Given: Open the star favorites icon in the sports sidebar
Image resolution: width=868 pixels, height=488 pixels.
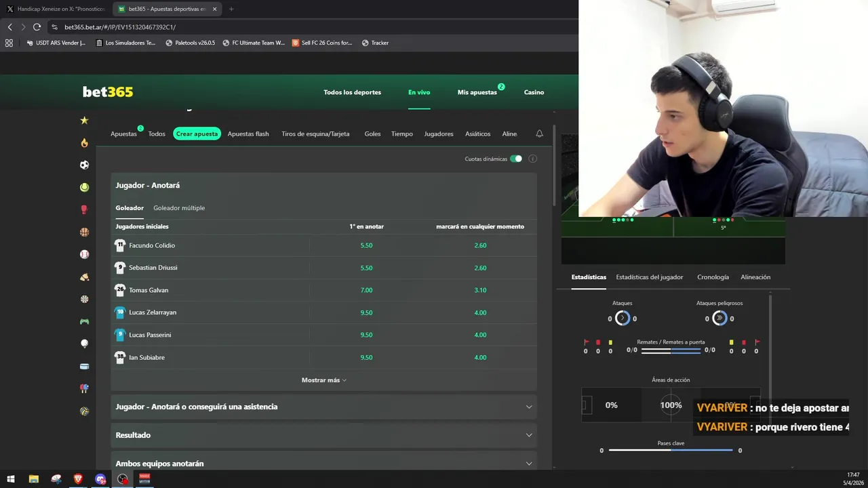Looking at the screenshot, I should pos(84,120).
